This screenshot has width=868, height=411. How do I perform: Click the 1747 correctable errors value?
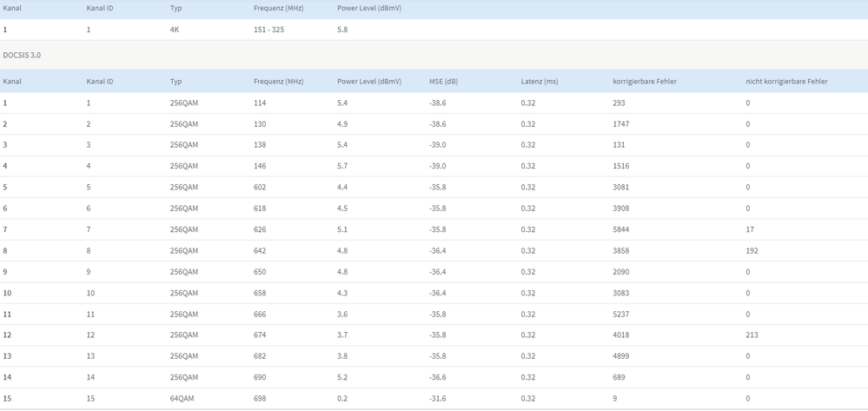[x=623, y=124]
